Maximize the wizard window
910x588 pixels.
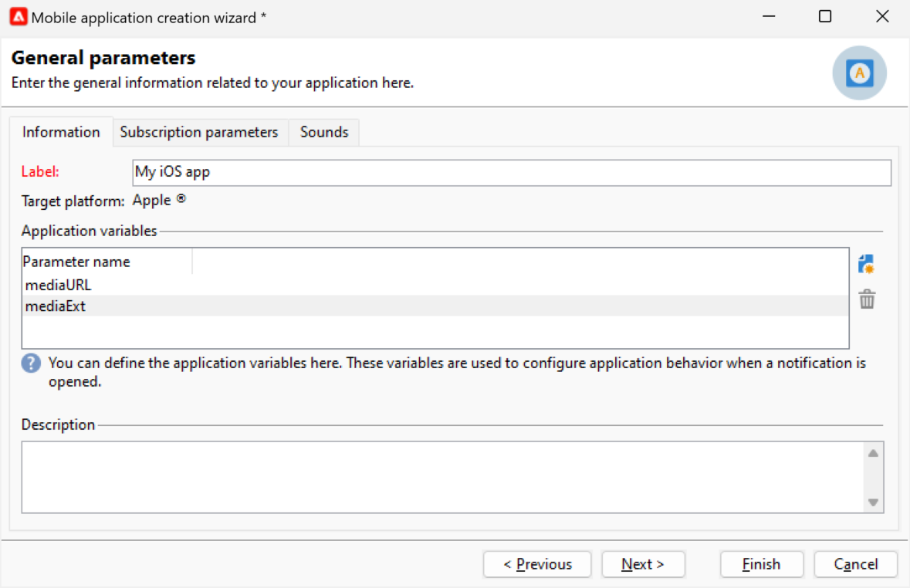(x=825, y=16)
